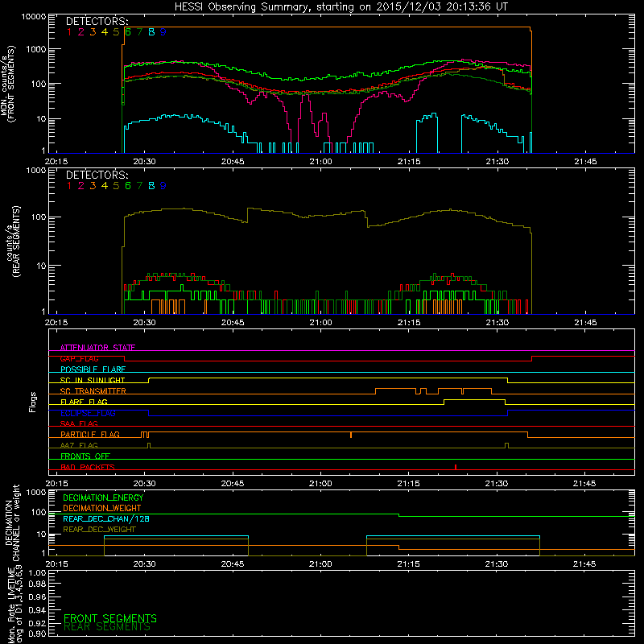Image resolution: width=644 pixels, height=644 pixels.
Task: Click the 20:30 time label under rear-segments plot
Action: tap(145, 323)
